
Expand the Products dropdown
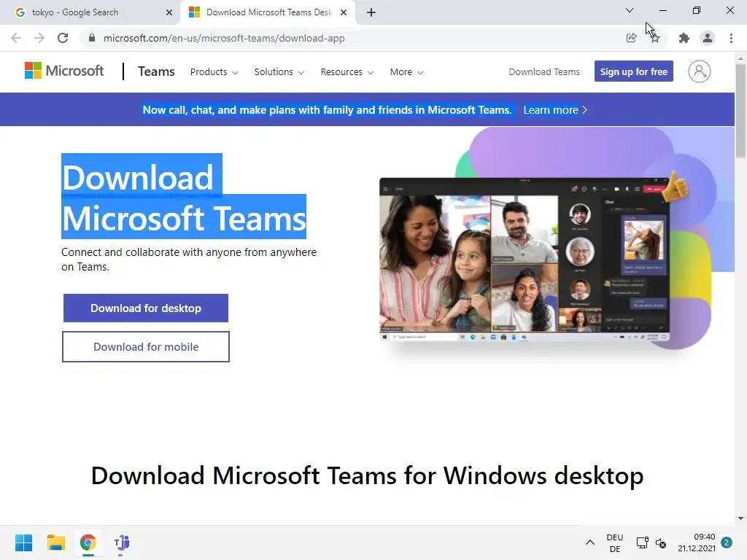pos(214,72)
